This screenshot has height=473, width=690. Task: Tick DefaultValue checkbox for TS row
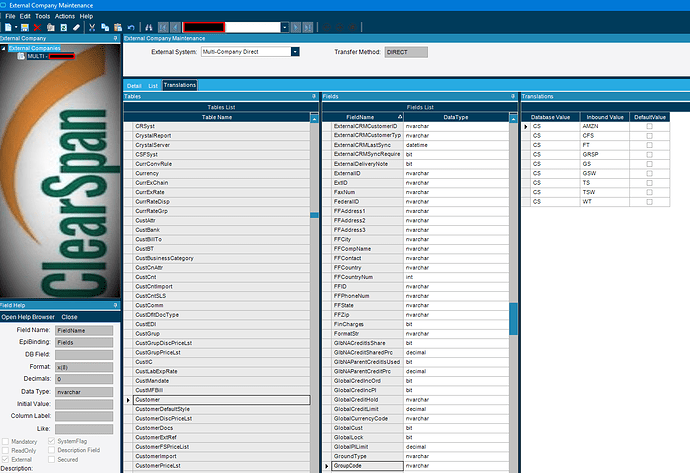point(649,183)
